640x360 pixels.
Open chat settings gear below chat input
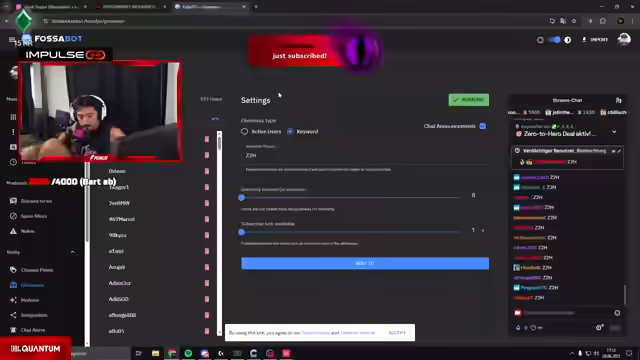click(599, 327)
